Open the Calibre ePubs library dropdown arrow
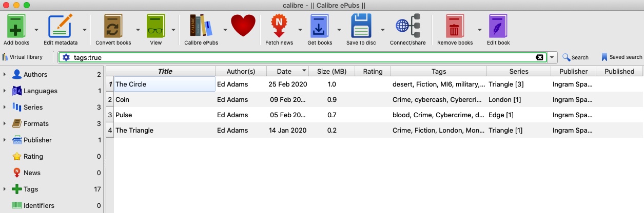644x213 pixels. pos(225,30)
